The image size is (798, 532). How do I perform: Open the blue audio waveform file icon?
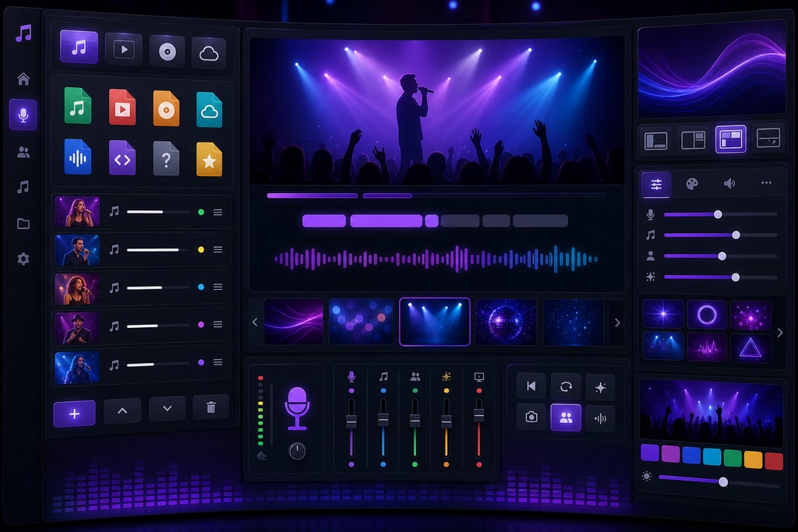[78, 157]
